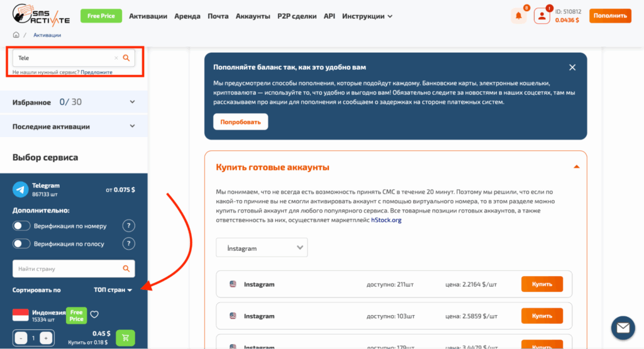Click the country search magnifier icon
Image resolution: width=644 pixels, height=349 pixels.
126,269
